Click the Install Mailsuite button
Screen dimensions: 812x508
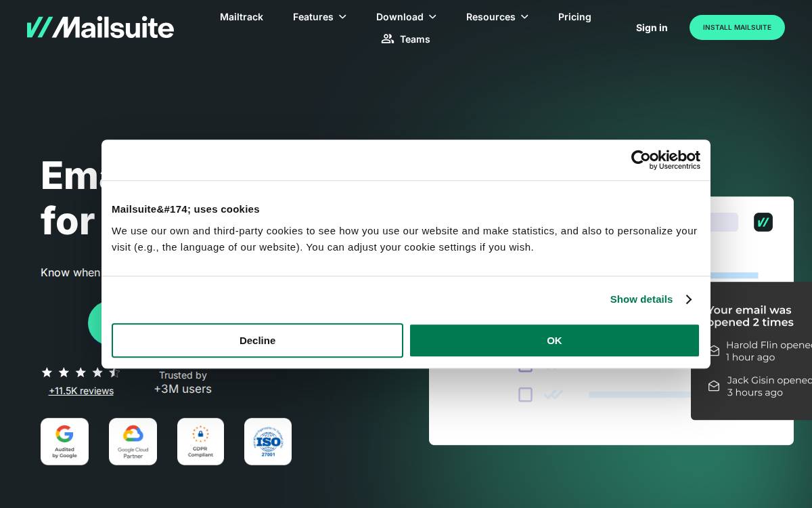point(737,27)
